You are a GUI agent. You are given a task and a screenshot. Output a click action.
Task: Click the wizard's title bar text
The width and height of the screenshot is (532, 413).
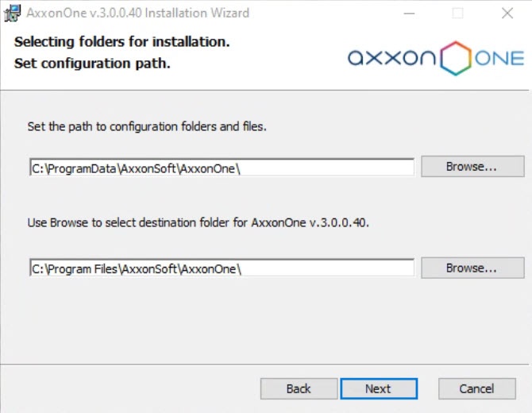click(138, 13)
